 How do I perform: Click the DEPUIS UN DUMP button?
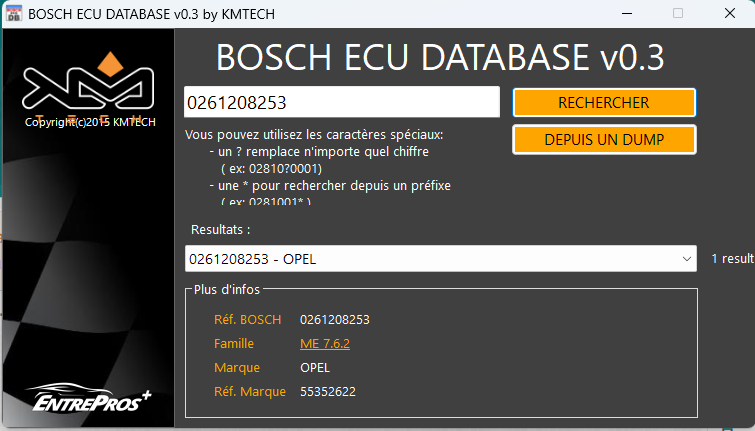click(x=604, y=139)
